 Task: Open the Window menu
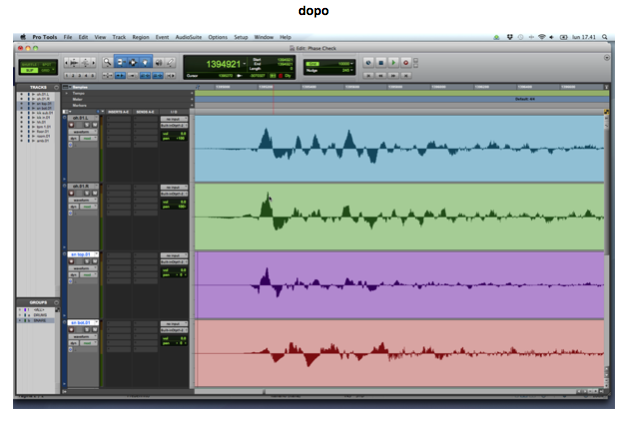(264, 37)
